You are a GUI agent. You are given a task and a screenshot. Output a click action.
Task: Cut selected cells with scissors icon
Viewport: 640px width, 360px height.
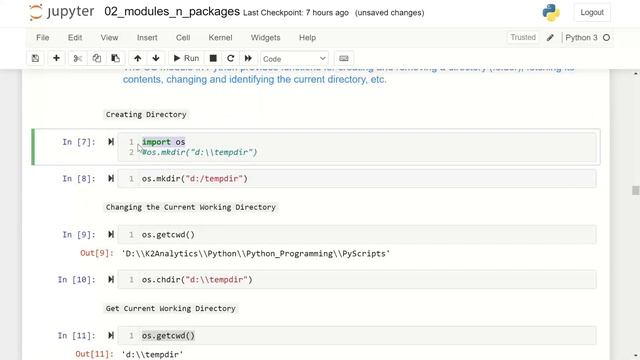pos(78,58)
